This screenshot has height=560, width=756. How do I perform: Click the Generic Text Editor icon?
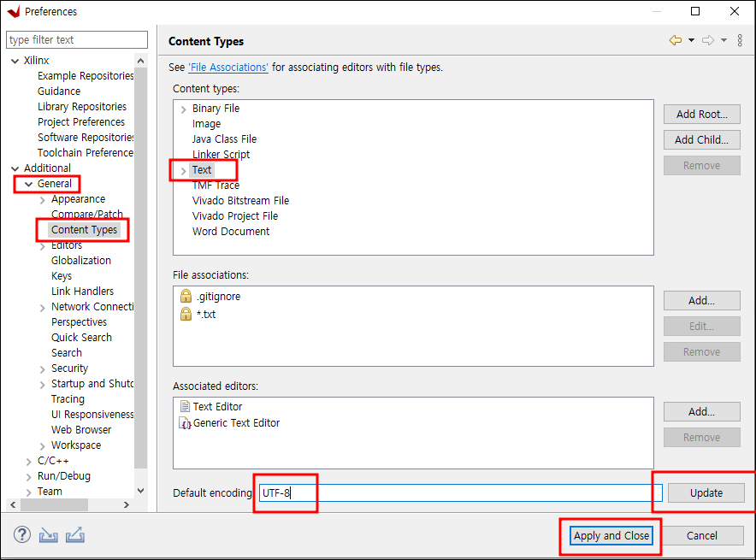(x=185, y=423)
